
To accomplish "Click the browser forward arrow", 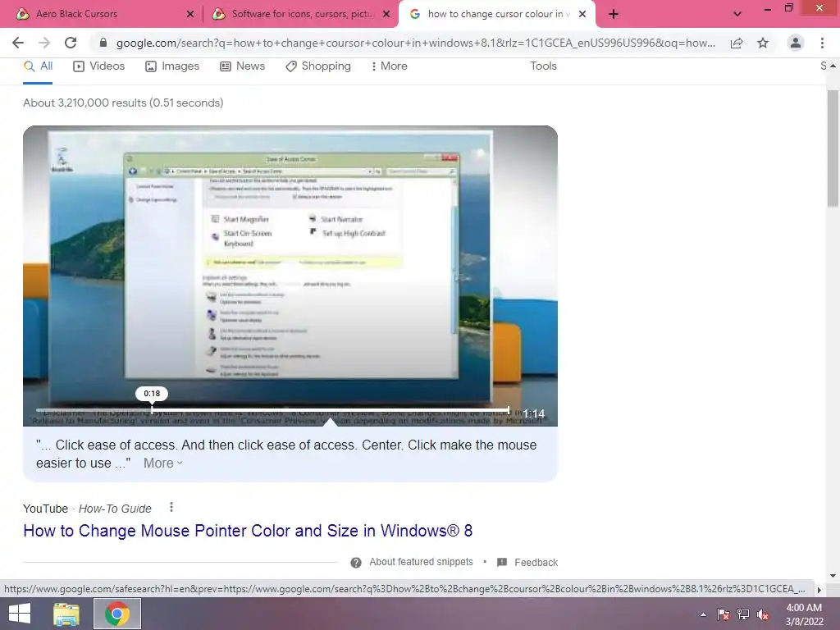I will (x=44, y=43).
